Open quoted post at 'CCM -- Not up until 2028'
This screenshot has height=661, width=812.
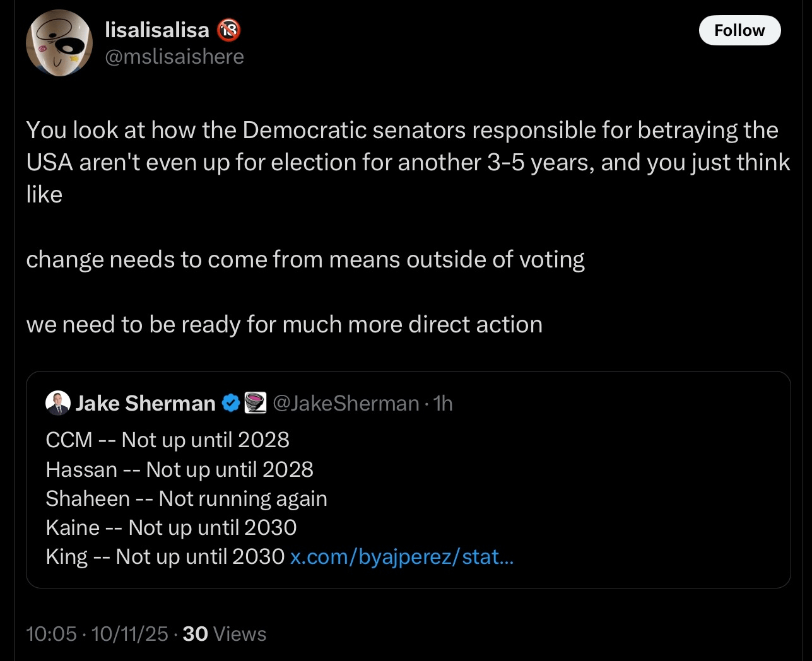[x=167, y=440]
